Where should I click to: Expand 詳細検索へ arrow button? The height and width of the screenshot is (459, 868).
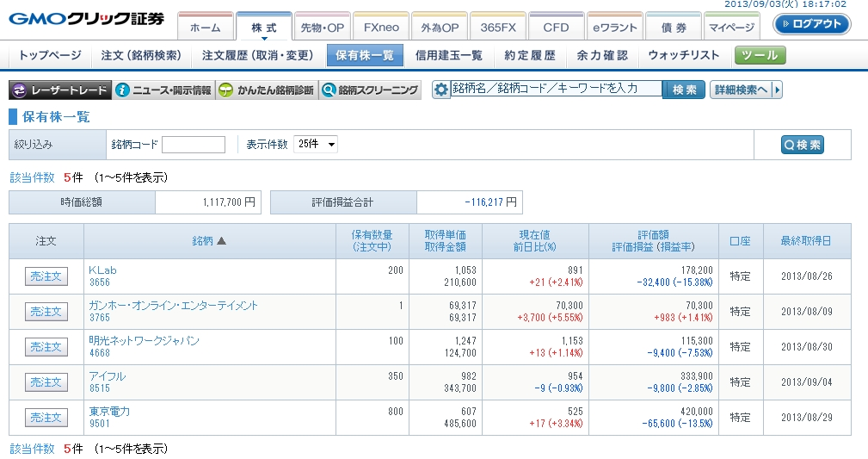point(778,90)
